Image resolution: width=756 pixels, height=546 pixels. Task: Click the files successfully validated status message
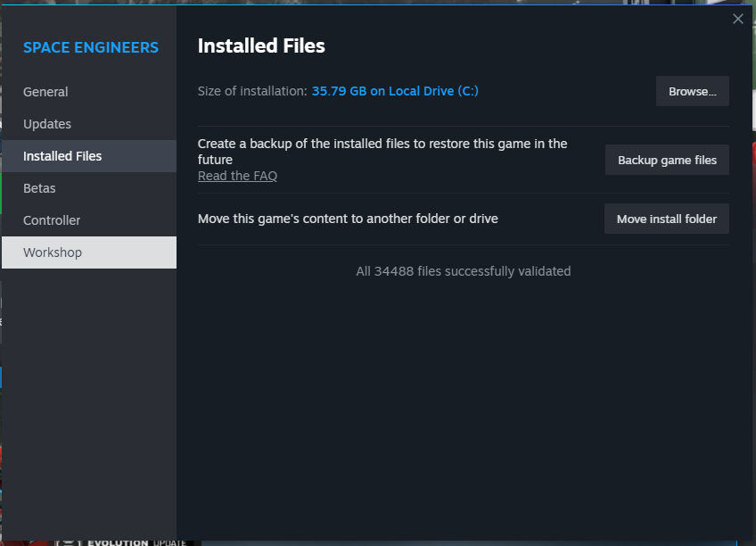(x=463, y=271)
